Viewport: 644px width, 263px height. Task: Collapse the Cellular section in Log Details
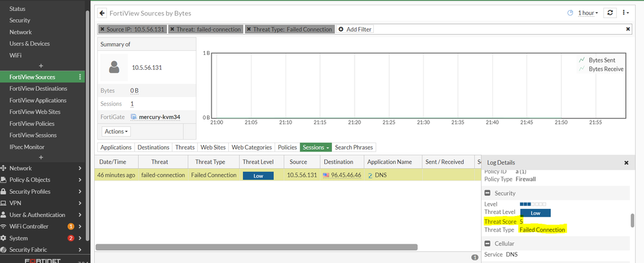tap(487, 243)
